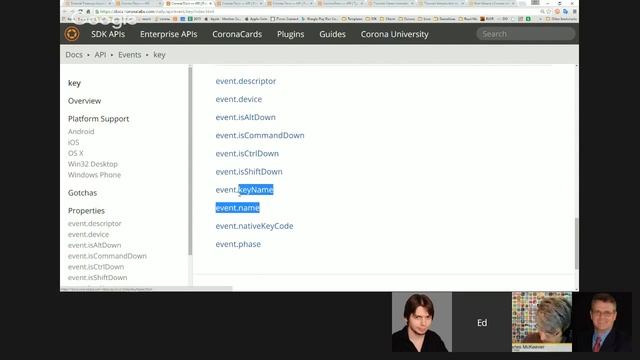Select Android in the sidebar
The image size is (640, 360).
(81, 131)
